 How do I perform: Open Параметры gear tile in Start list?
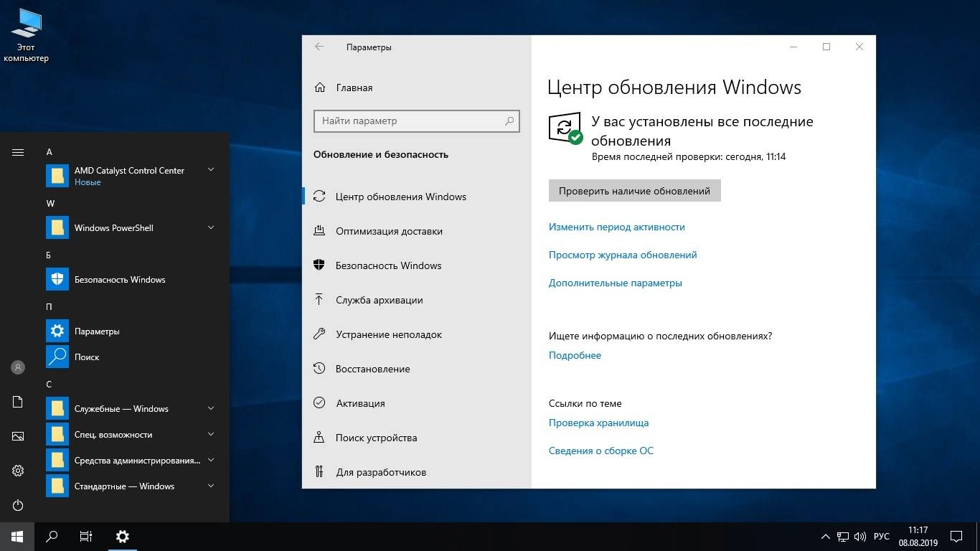pos(57,331)
